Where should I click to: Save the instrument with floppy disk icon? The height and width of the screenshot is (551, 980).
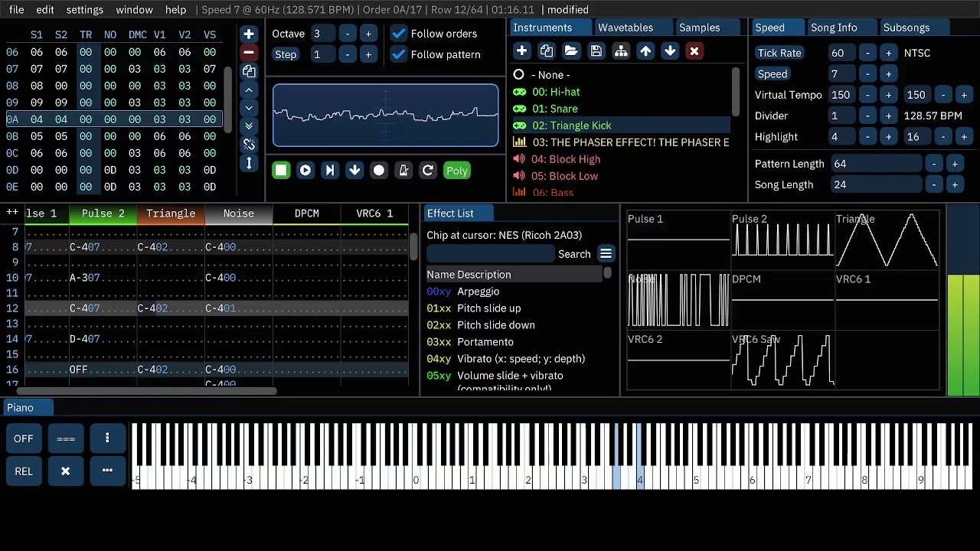pyautogui.click(x=596, y=51)
